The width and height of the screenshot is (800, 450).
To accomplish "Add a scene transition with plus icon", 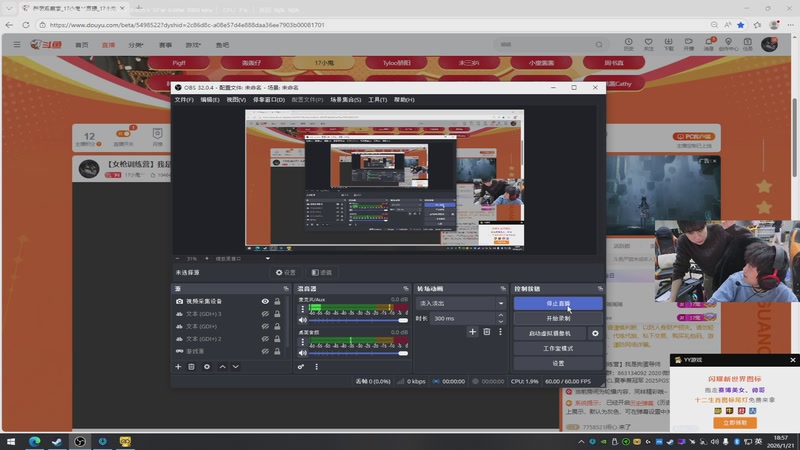I will tap(472, 332).
